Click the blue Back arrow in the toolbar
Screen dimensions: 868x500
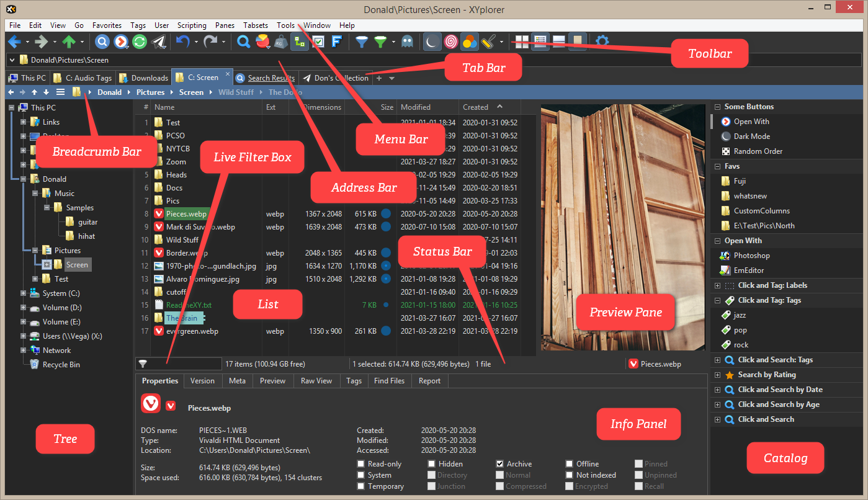14,42
